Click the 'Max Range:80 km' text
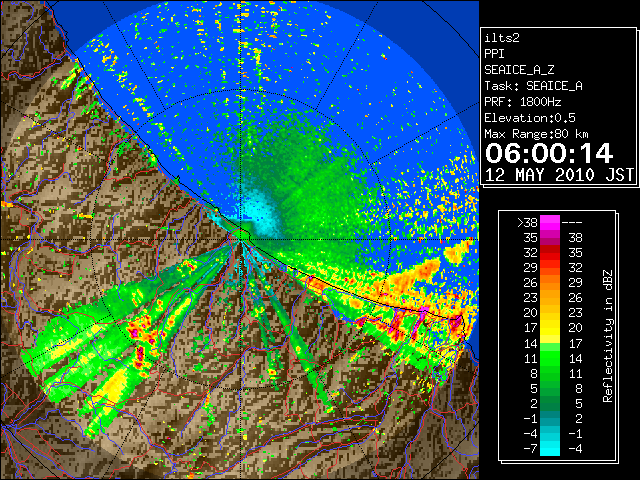The height and width of the screenshot is (480, 640). (x=536, y=134)
